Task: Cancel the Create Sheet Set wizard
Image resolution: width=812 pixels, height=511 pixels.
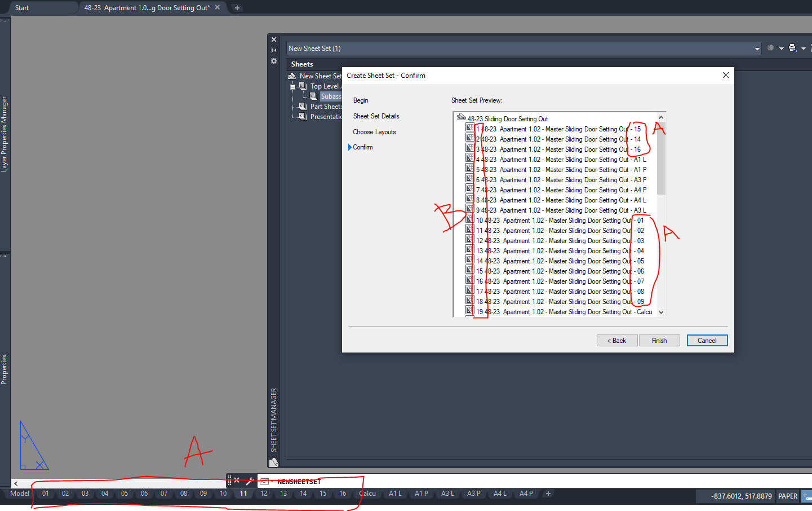Action: click(707, 340)
